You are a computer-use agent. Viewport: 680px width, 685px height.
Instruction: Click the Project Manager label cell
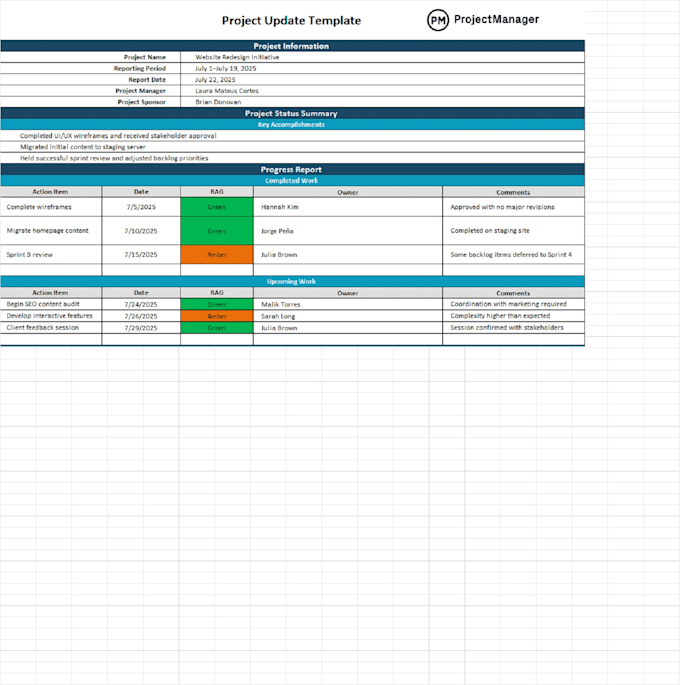(90, 90)
